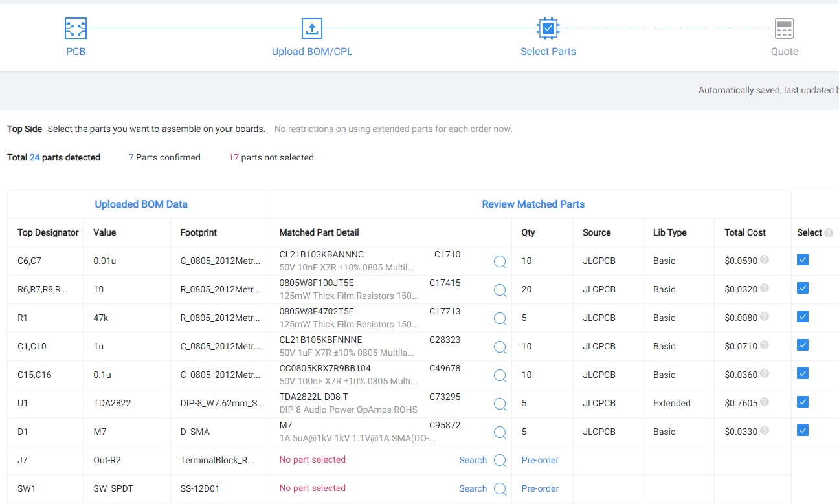Click help icon next to $0.0330 cost
Viewport: 839px width, 504px height.
[x=765, y=431]
